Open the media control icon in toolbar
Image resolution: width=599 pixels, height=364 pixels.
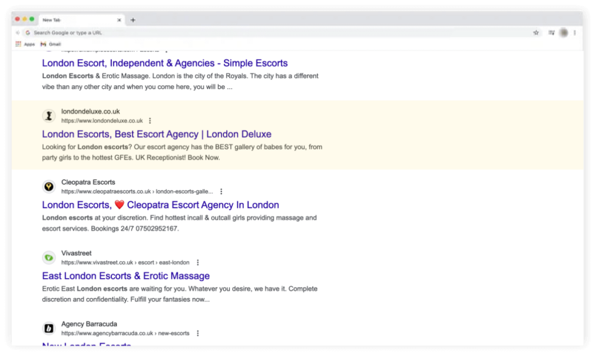coord(551,33)
